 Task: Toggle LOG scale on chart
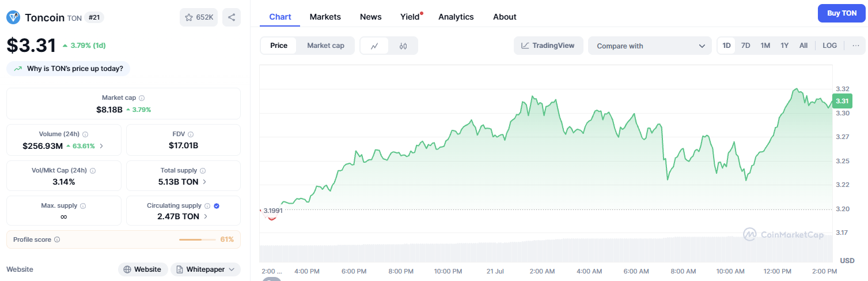(x=830, y=46)
